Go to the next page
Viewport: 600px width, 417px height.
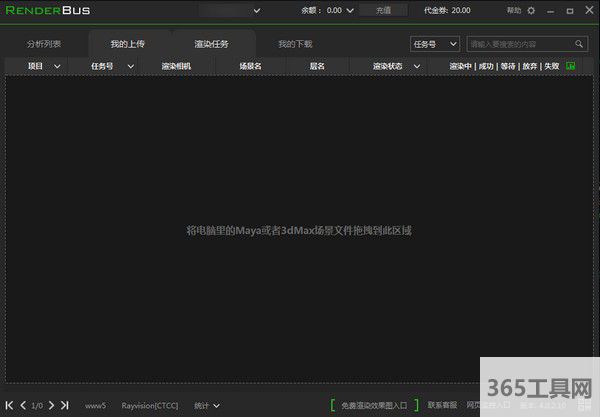click(x=52, y=405)
